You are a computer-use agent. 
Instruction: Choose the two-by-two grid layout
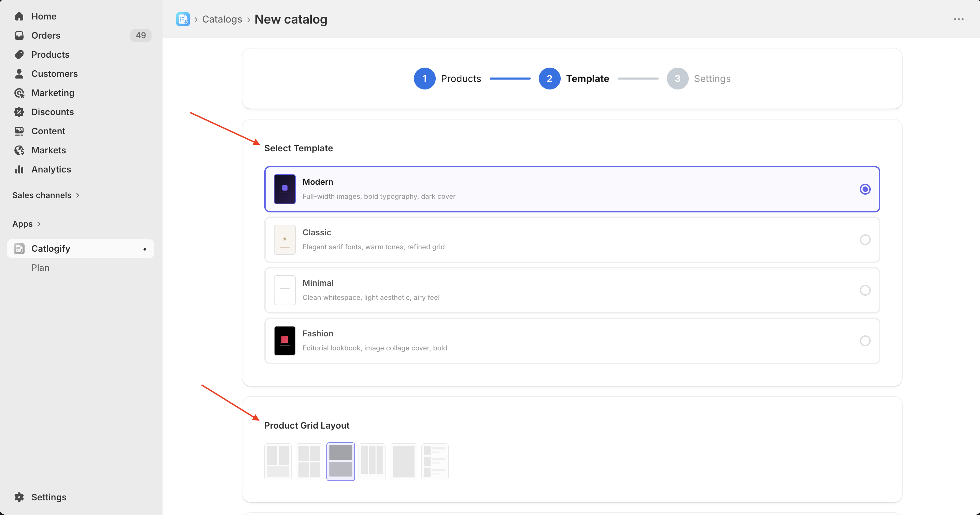click(x=309, y=461)
